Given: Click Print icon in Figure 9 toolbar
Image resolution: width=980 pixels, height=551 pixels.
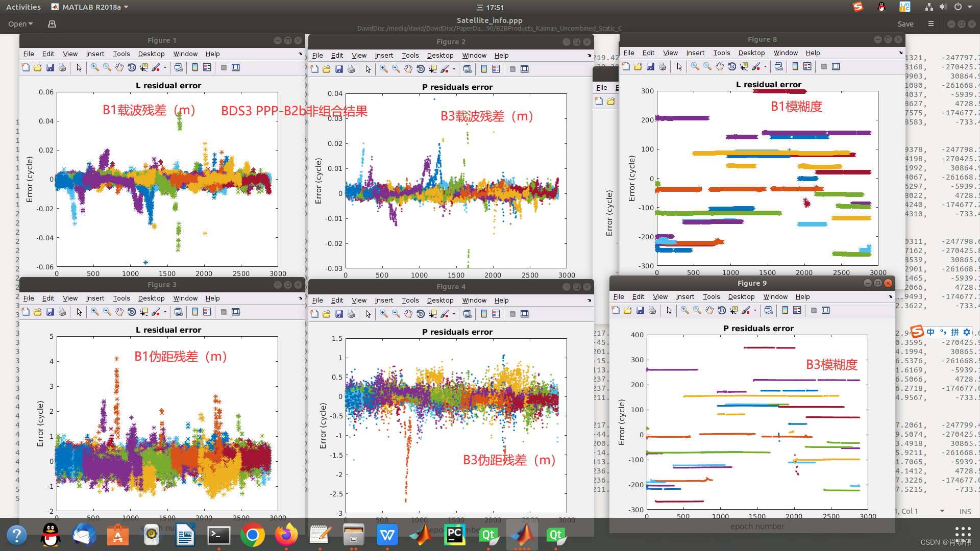Looking at the screenshot, I should tap(652, 310).
